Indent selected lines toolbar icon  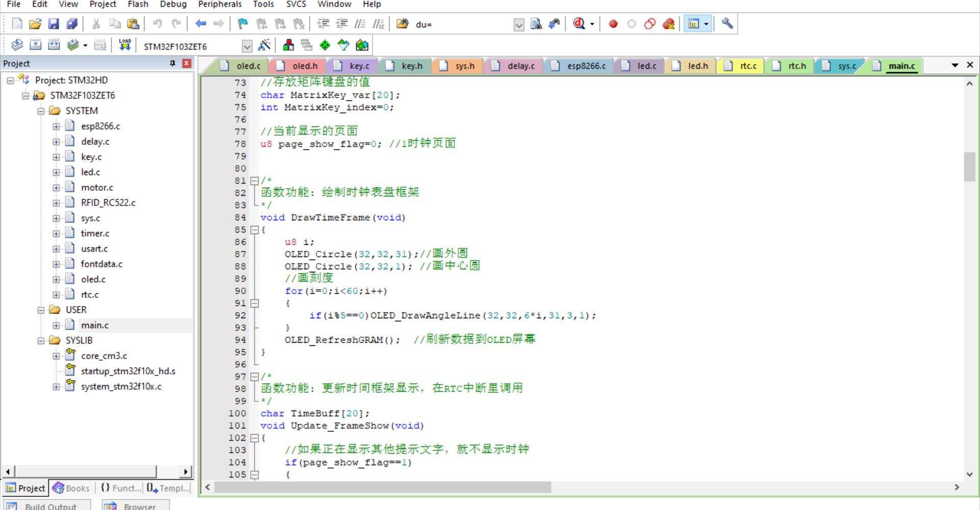(323, 24)
